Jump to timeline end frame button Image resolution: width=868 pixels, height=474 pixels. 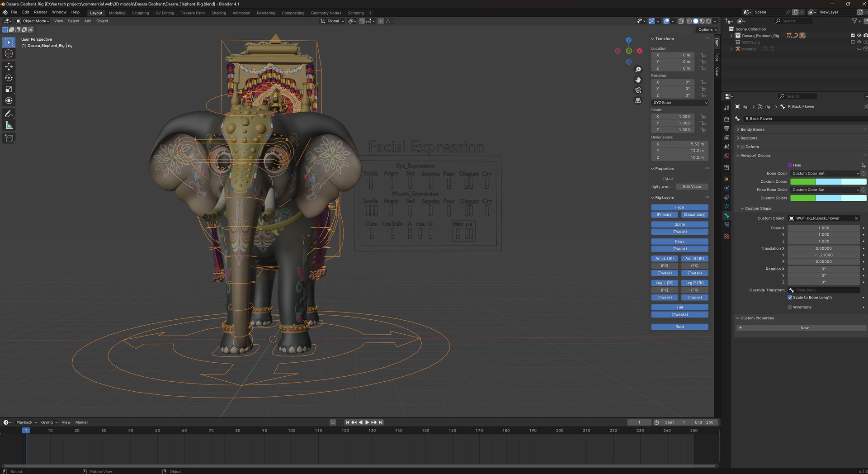pyautogui.click(x=381, y=422)
